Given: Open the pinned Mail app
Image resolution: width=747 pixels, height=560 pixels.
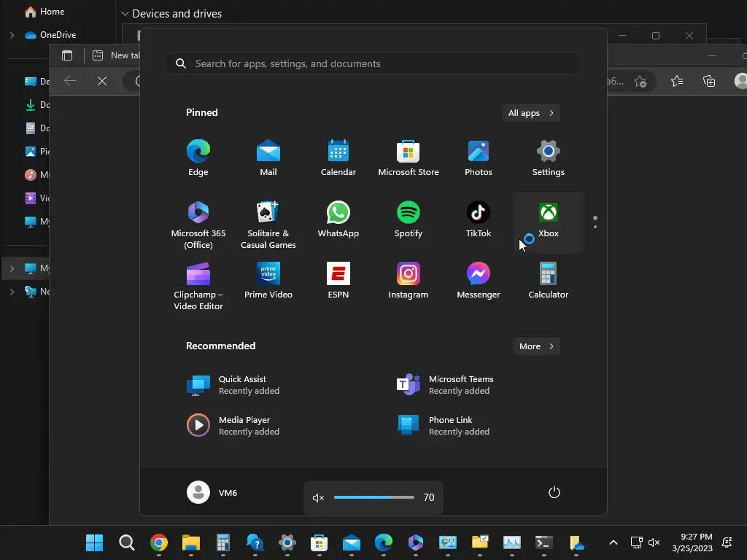Looking at the screenshot, I should tap(268, 158).
